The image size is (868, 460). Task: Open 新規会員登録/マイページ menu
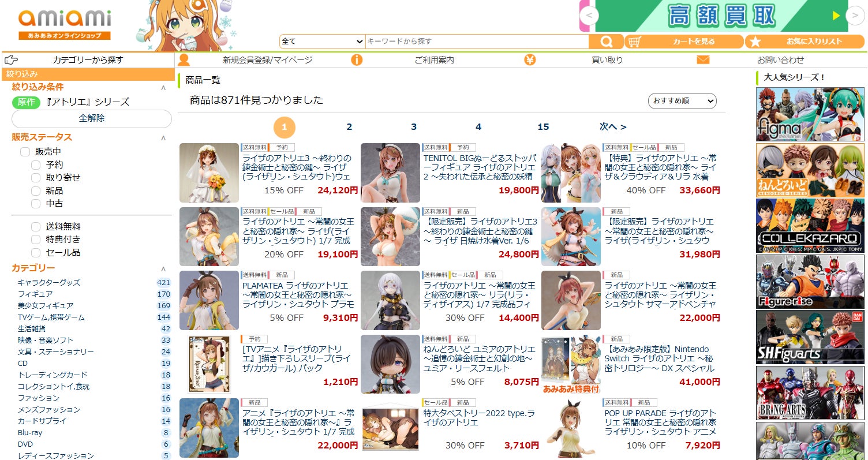point(268,60)
